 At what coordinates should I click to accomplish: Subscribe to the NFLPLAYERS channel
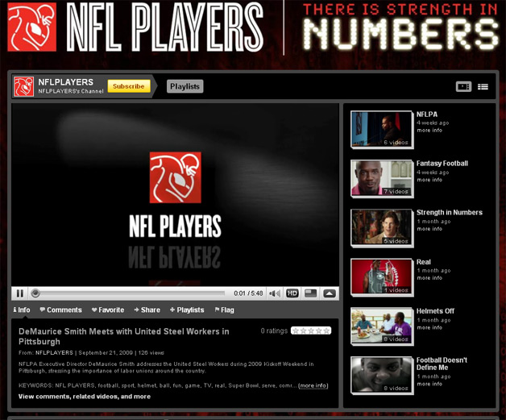[x=129, y=86]
